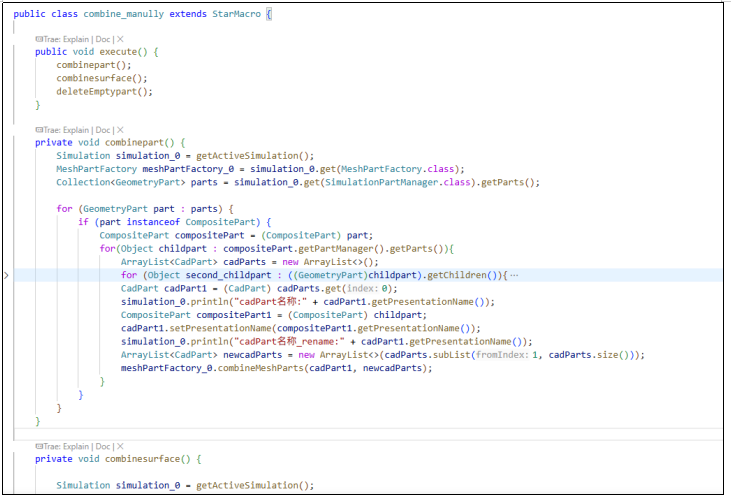Click 'public void execute()' method name

118,52
